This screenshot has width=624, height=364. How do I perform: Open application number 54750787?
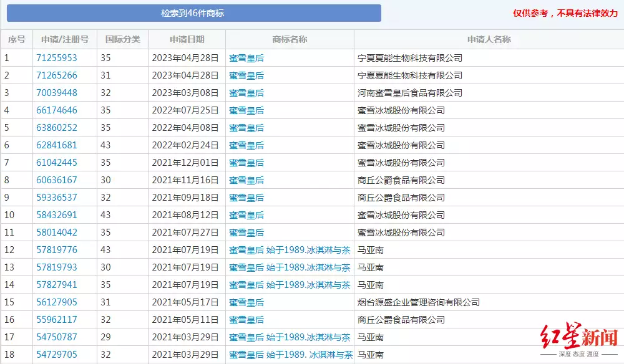coord(57,337)
